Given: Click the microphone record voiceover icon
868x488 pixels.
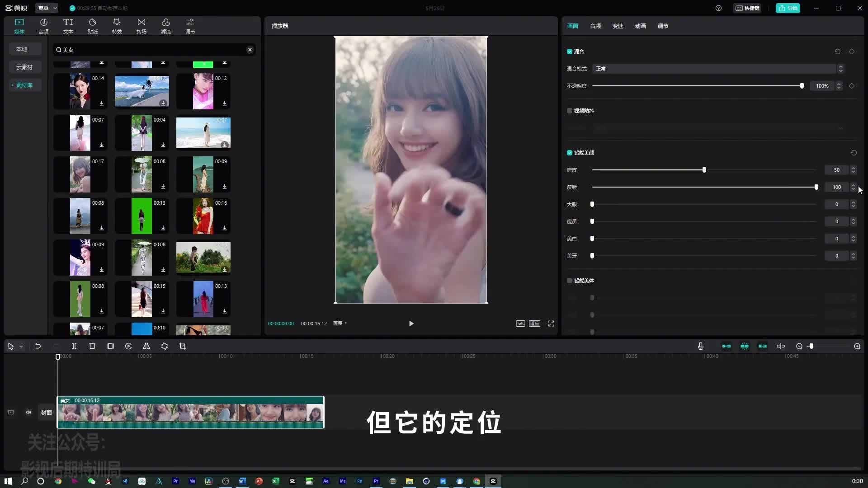Looking at the screenshot, I should click(x=701, y=346).
